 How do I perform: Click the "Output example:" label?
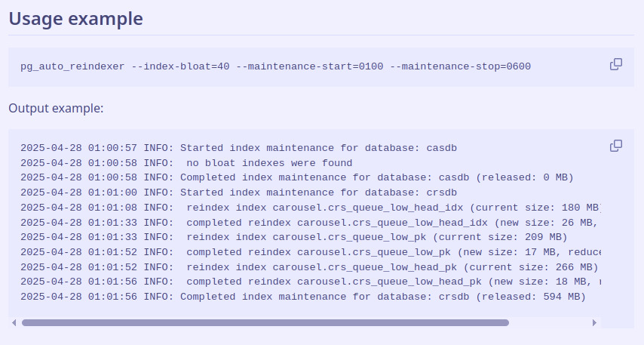click(x=56, y=108)
